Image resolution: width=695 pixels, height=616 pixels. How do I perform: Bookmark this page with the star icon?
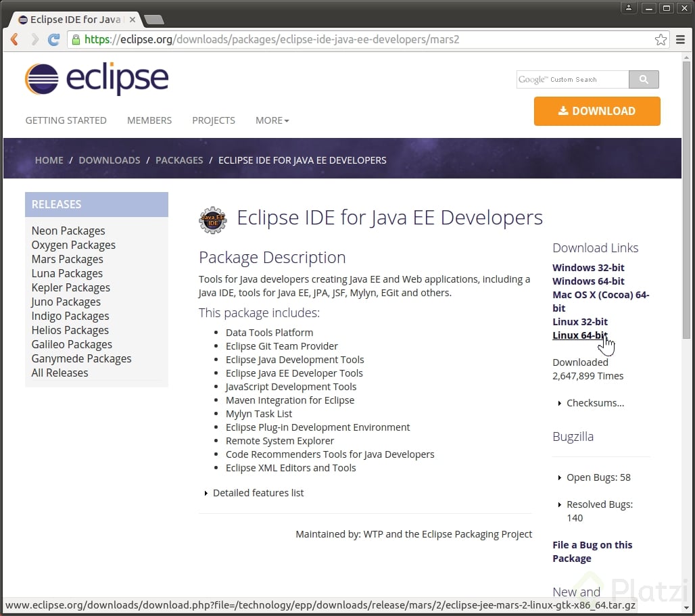[661, 39]
